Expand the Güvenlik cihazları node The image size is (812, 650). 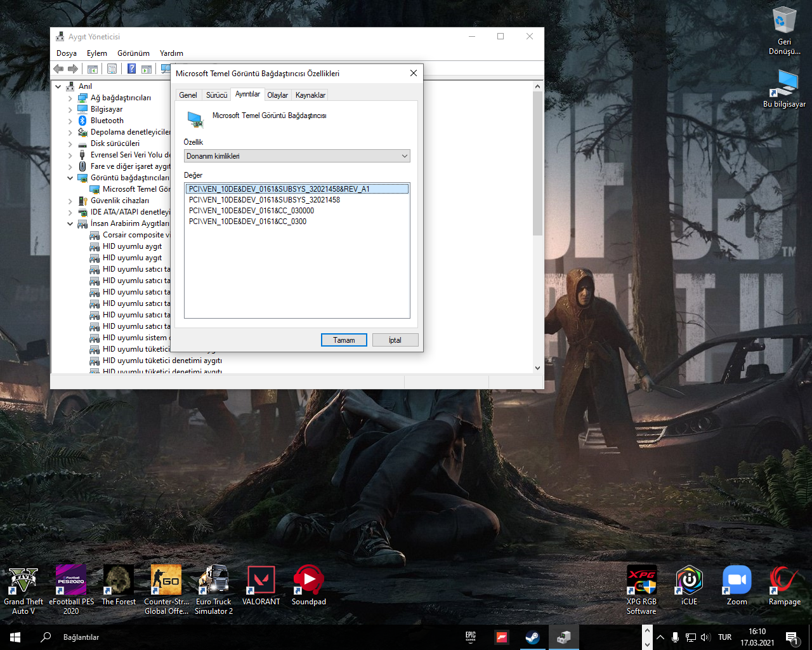click(x=70, y=201)
